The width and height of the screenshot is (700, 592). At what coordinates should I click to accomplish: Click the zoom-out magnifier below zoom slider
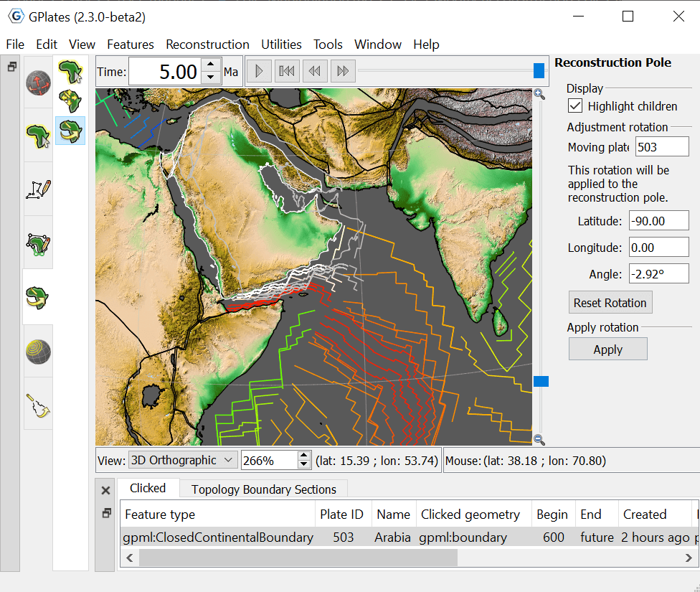tap(539, 440)
